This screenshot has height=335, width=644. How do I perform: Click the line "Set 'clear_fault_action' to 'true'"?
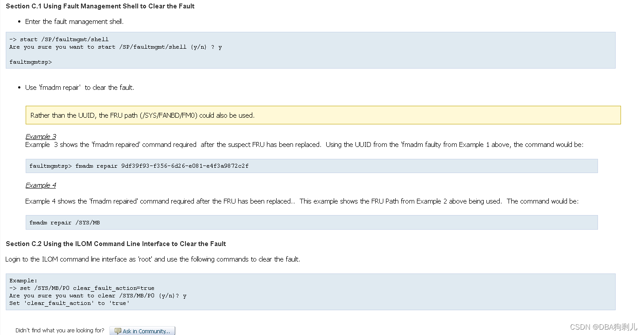[x=69, y=303]
